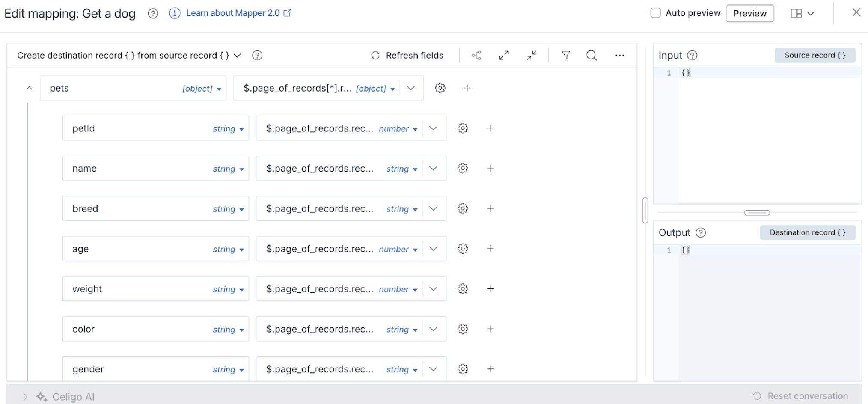This screenshot has height=404, width=868.
Task: Open the filter funnel icon
Action: [x=566, y=56]
